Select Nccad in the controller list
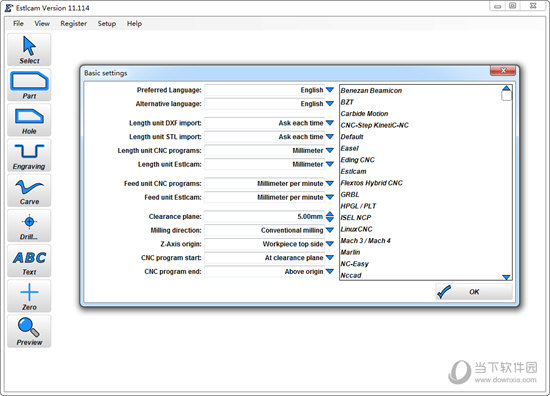 coord(351,276)
